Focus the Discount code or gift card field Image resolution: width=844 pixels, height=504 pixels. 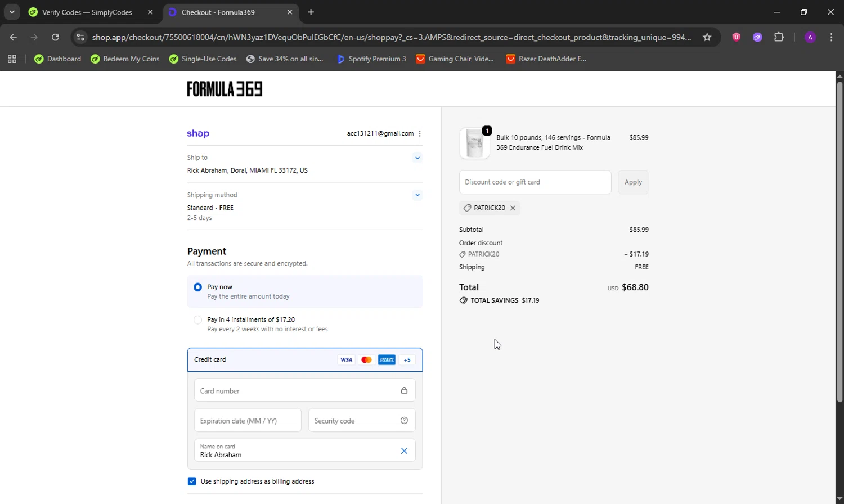[x=535, y=182]
